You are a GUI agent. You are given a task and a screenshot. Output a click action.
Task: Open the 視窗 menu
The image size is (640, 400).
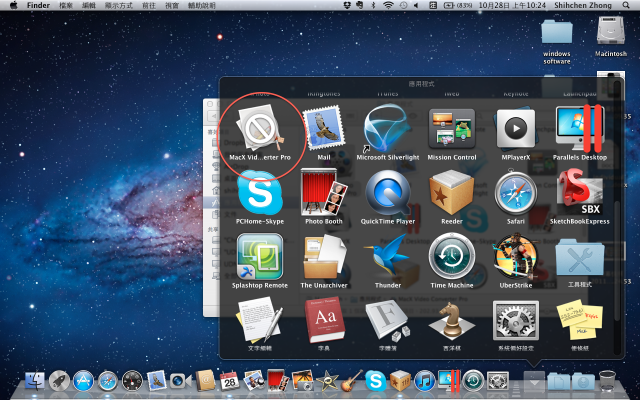pyautogui.click(x=172, y=5)
